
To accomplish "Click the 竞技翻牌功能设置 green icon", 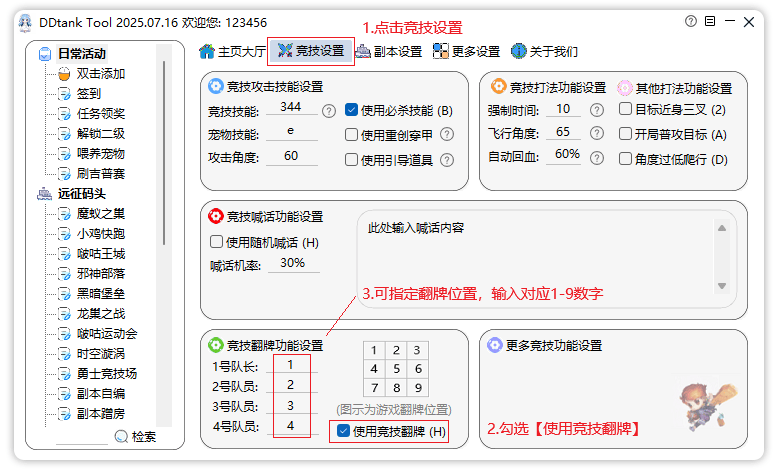I will pyautogui.click(x=216, y=345).
